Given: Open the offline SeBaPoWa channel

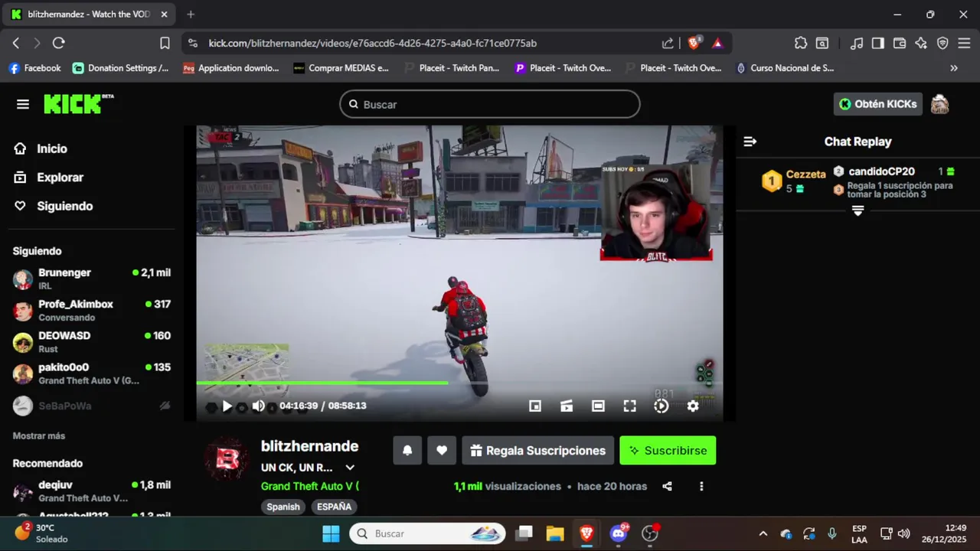Looking at the screenshot, I should 92,406.
